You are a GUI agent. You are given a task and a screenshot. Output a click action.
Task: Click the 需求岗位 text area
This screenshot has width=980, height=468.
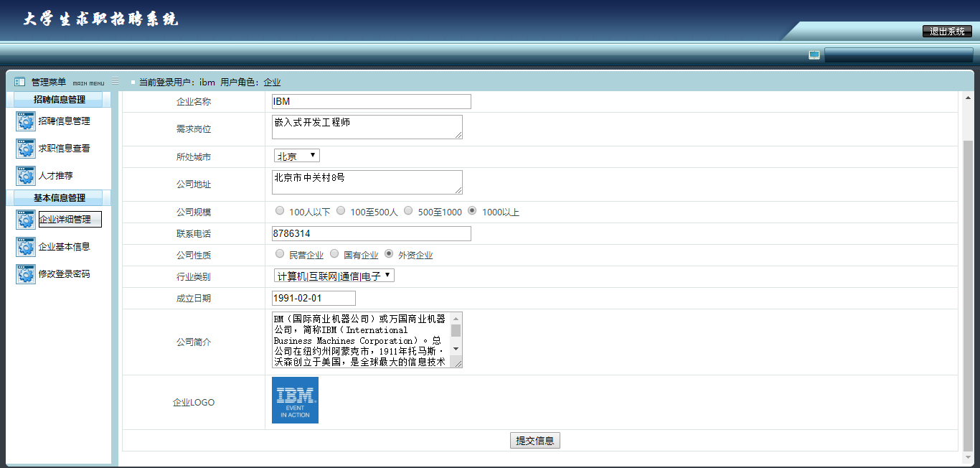point(367,127)
